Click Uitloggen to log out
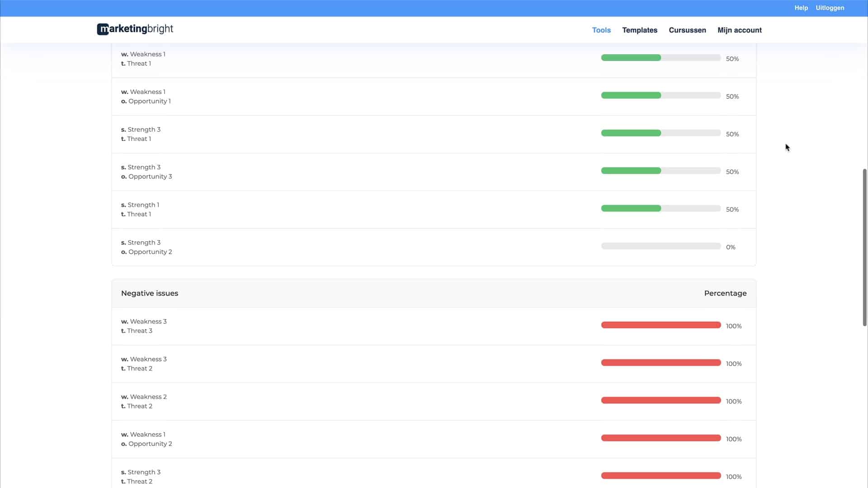 click(830, 8)
